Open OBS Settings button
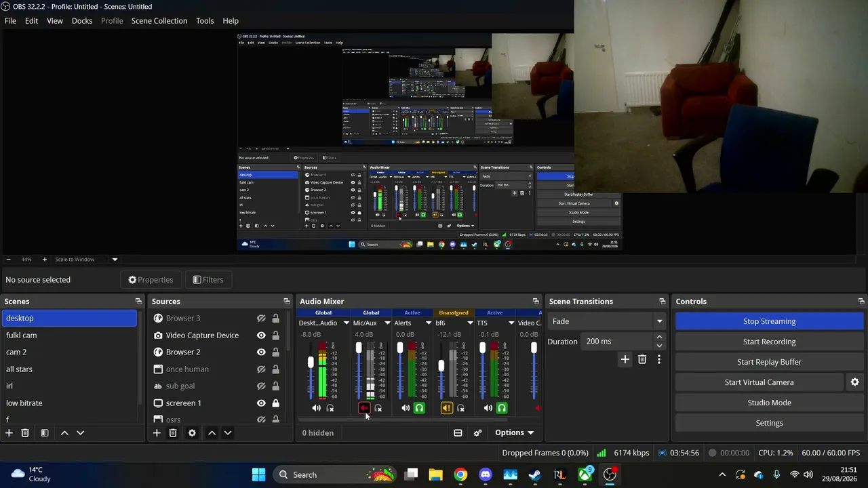 (769, 423)
